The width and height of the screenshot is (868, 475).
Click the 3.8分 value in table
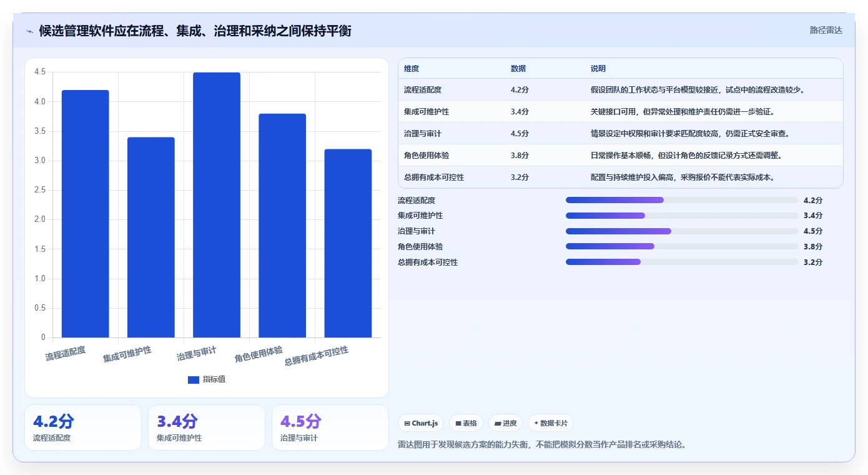point(520,156)
